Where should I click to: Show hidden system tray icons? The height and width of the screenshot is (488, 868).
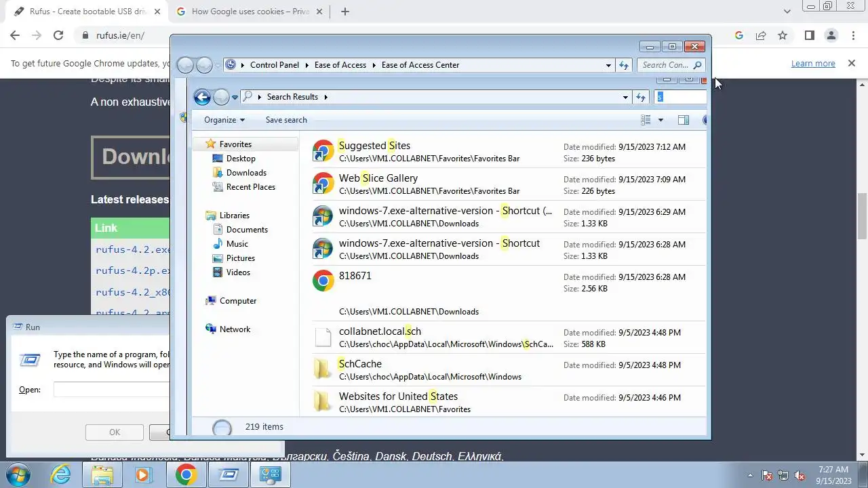(750, 475)
